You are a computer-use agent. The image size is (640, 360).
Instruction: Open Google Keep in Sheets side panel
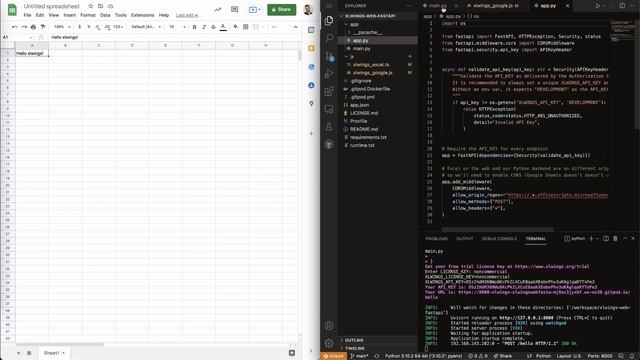(311, 49)
